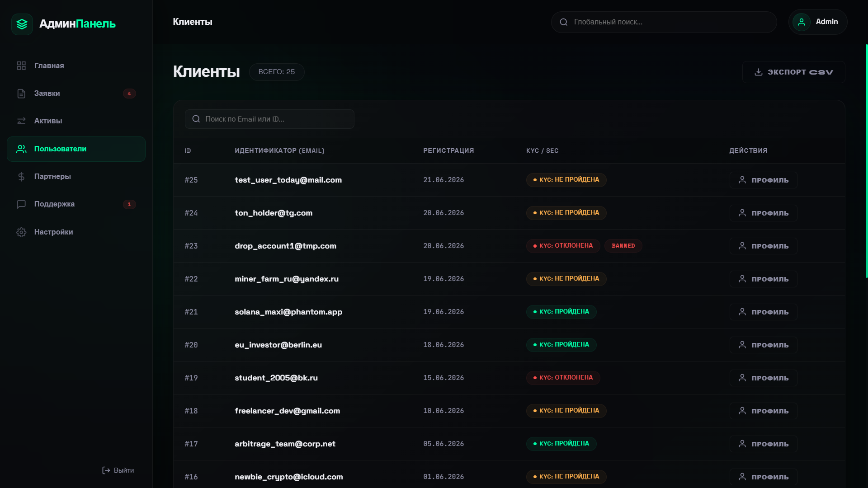Click the magnifier icon in Email search
The width and height of the screenshot is (868, 488).
pos(196,119)
